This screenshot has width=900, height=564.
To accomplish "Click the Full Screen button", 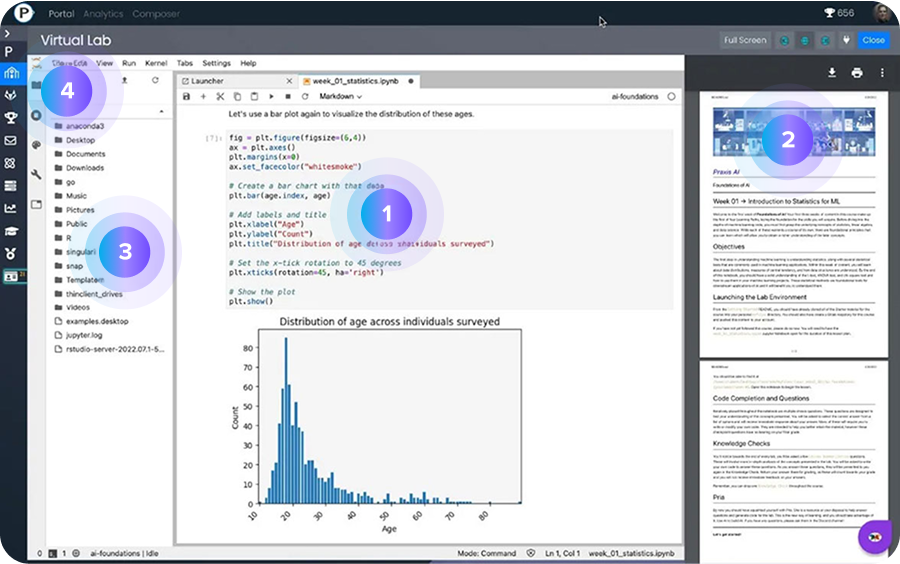I will pyautogui.click(x=745, y=40).
